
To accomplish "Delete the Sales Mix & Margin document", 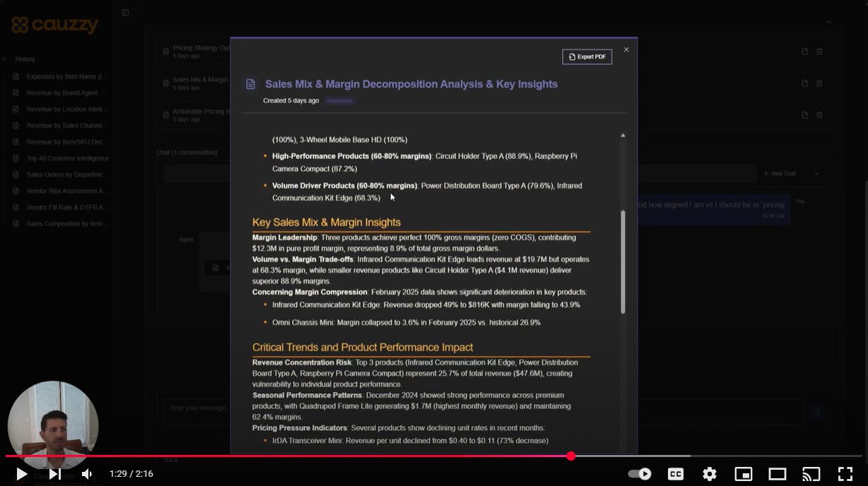I will point(819,83).
